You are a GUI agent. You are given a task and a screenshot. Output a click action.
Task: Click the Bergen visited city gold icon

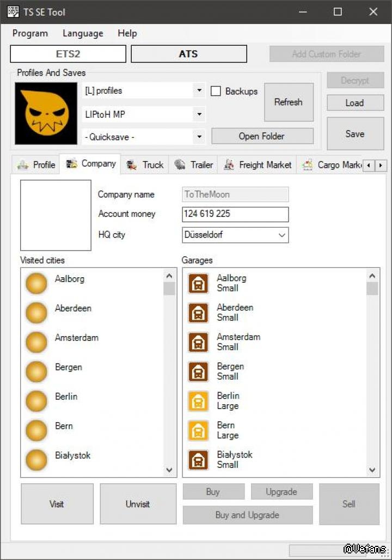[x=36, y=372]
